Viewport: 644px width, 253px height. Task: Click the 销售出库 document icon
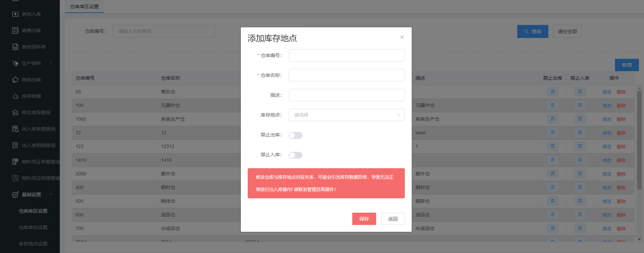15,30
